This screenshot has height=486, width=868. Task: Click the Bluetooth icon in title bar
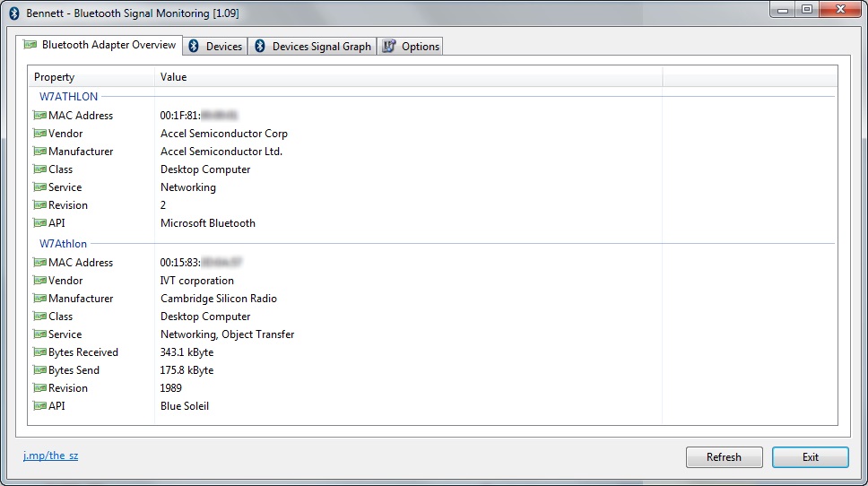click(x=15, y=13)
